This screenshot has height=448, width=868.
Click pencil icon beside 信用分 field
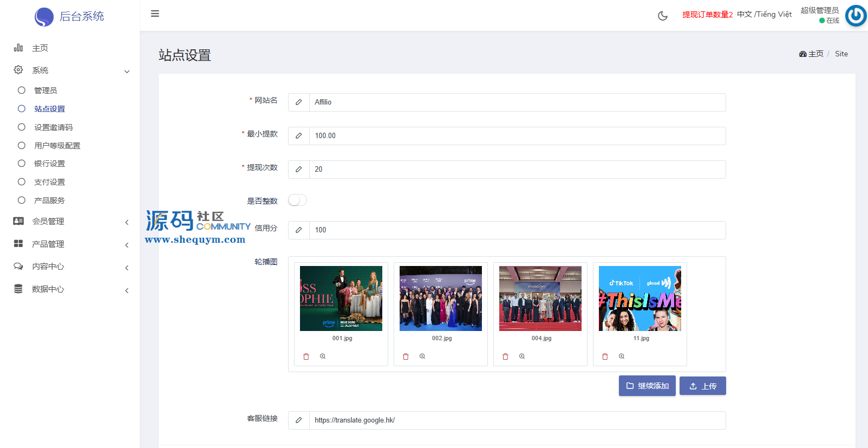[298, 230]
